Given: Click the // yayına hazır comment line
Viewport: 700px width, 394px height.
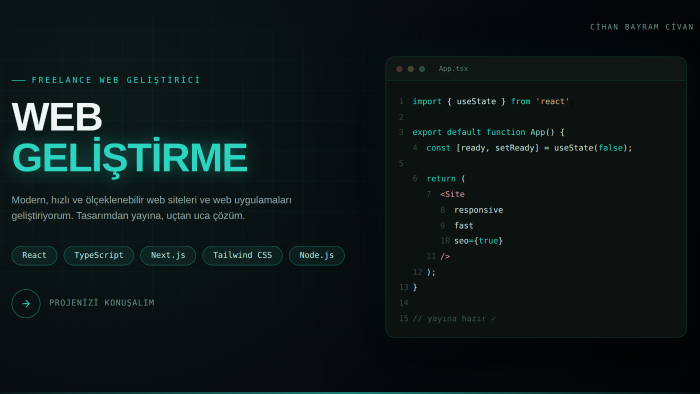Looking at the screenshot, I should [x=454, y=319].
